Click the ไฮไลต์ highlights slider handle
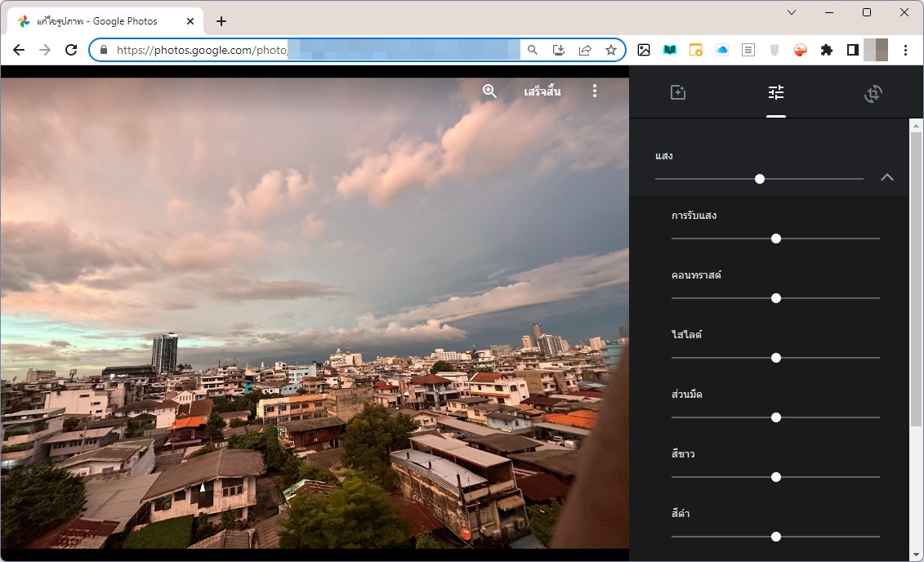 tap(776, 358)
